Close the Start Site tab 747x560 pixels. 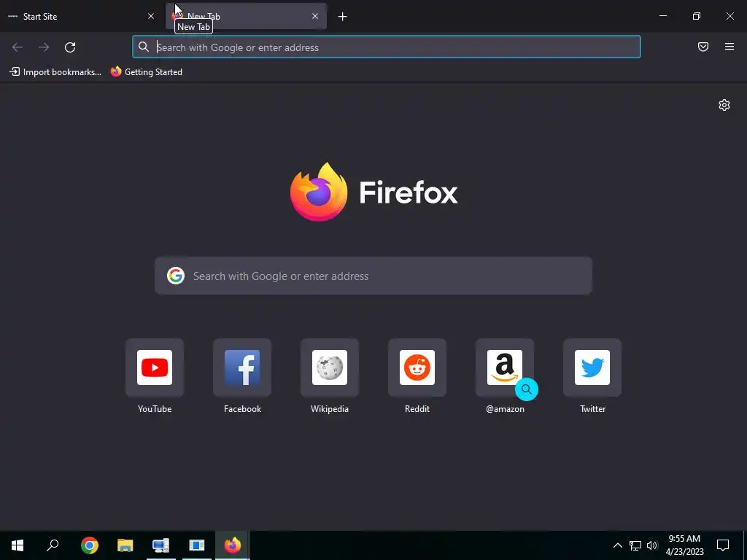151,16
